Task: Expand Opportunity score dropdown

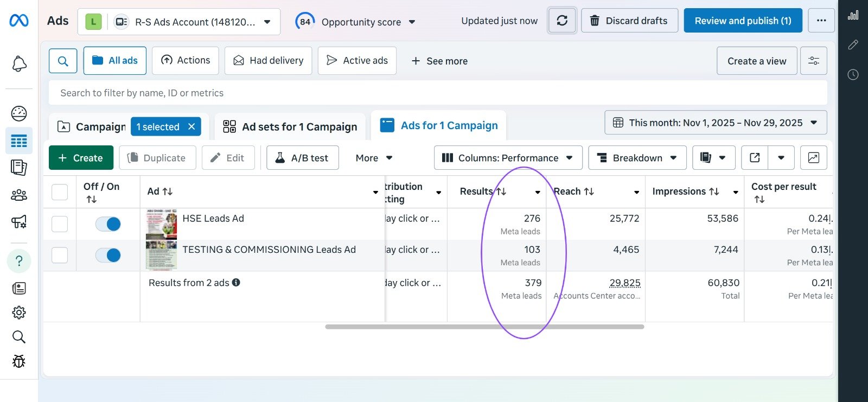Action: pyautogui.click(x=356, y=22)
